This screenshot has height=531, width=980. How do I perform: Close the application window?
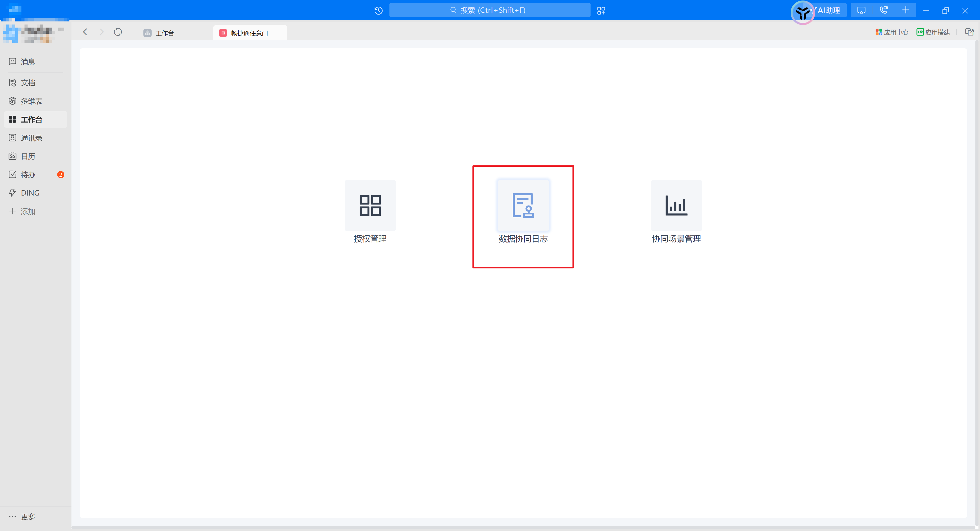pos(965,11)
